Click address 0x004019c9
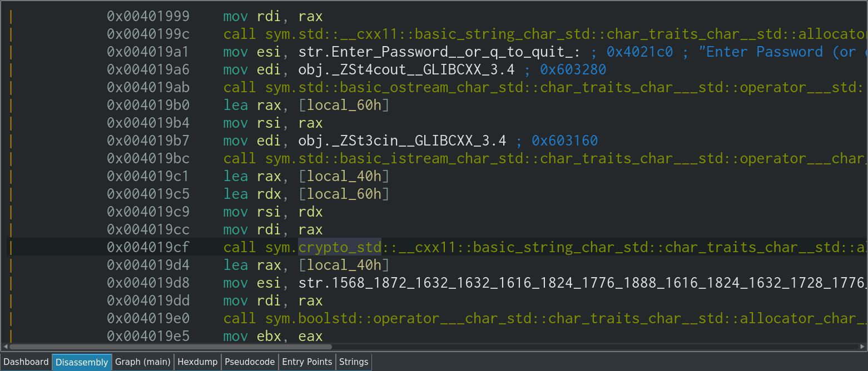Image resolution: width=868 pixels, height=371 pixels. (x=148, y=212)
